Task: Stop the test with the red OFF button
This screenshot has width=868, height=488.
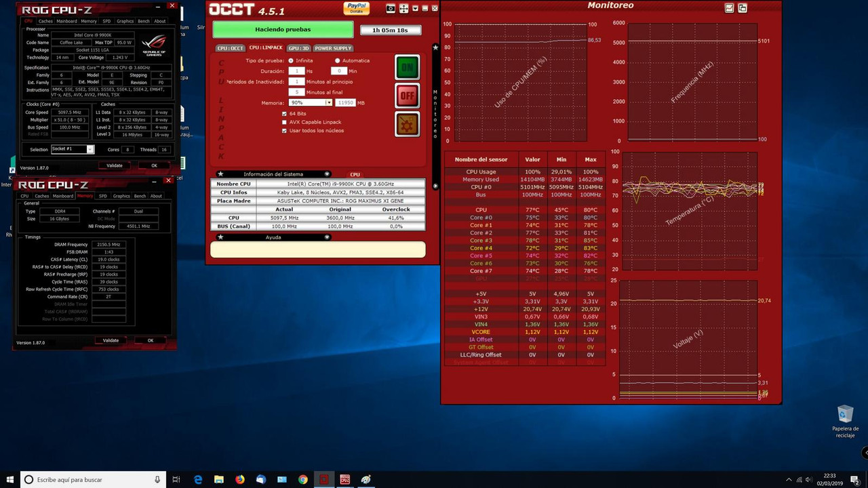Action: [x=407, y=96]
